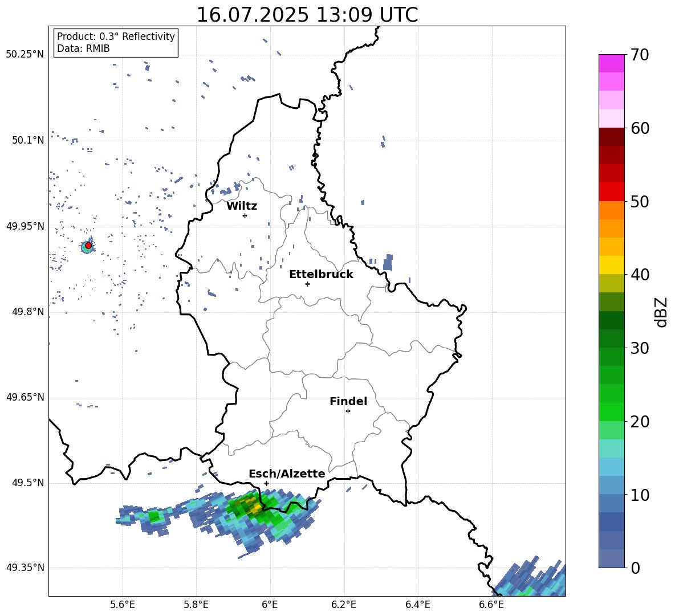Viewport: 675px width, 616px height.
Task: Click the 6.6°E longitude label
Action: (491, 605)
